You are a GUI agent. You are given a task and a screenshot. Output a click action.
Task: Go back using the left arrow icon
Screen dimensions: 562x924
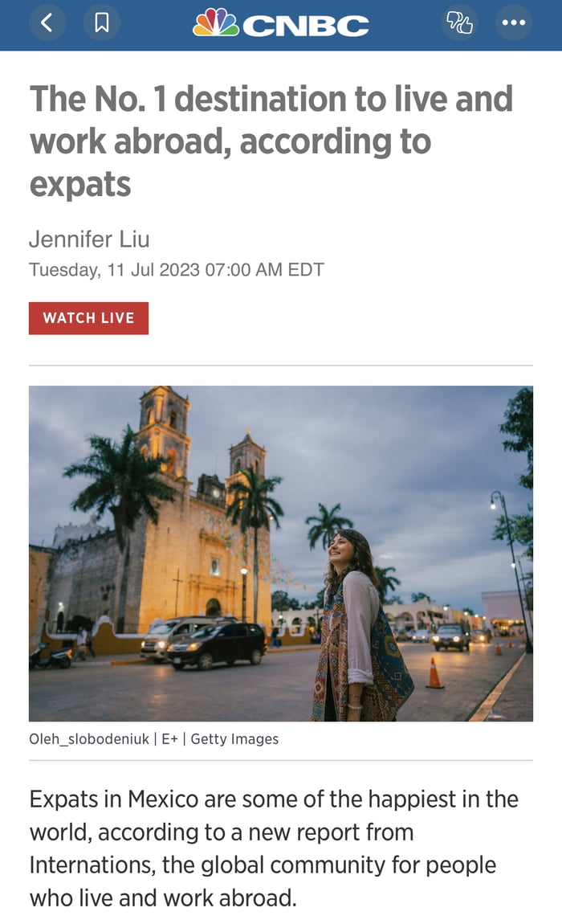(47, 23)
